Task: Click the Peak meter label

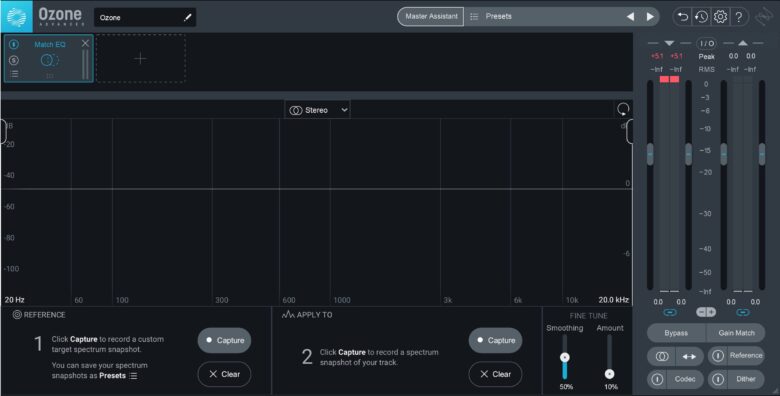Action: 706,57
